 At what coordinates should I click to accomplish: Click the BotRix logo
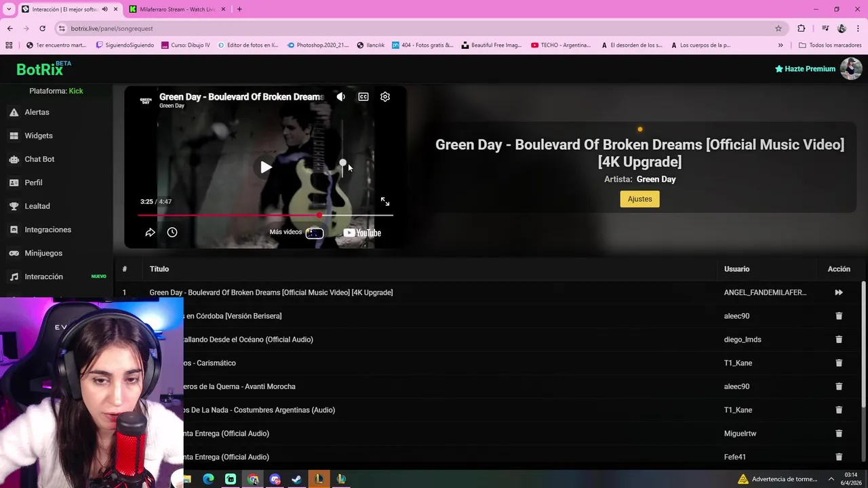pos(40,69)
